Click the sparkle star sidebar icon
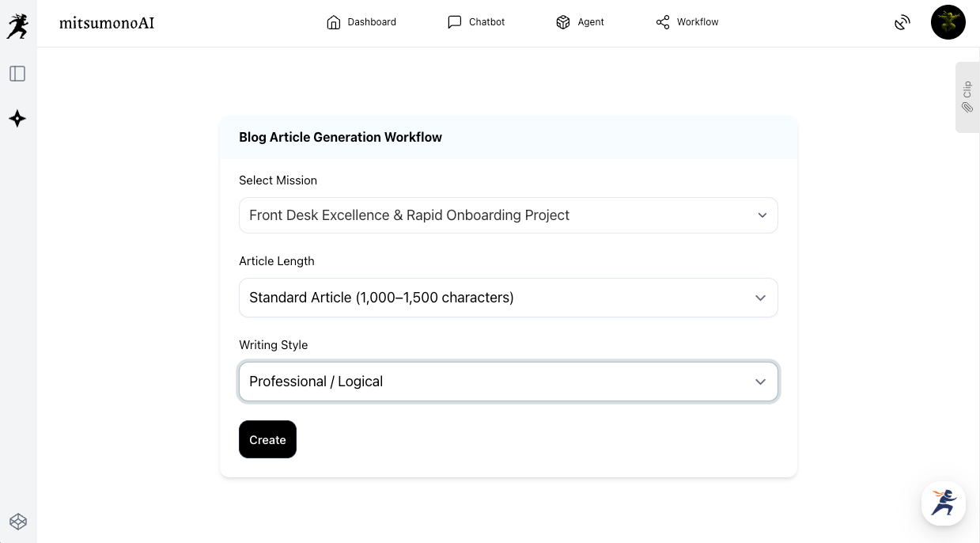The width and height of the screenshot is (980, 543). click(x=17, y=119)
